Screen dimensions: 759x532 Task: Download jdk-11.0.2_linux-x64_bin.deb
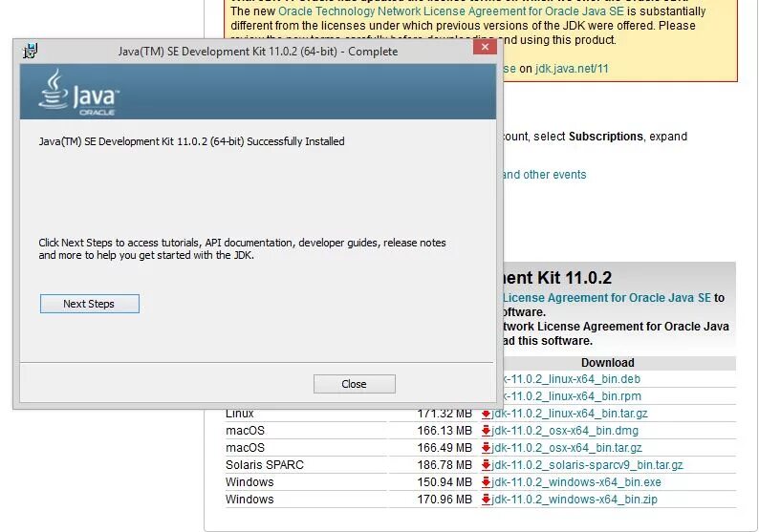point(572,379)
